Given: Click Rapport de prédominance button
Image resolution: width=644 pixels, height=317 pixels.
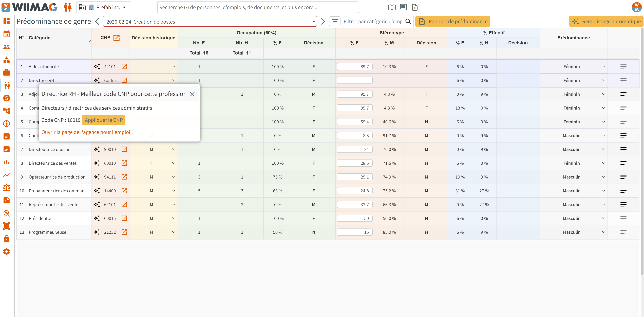Looking at the screenshot, I should click(x=452, y=22).
